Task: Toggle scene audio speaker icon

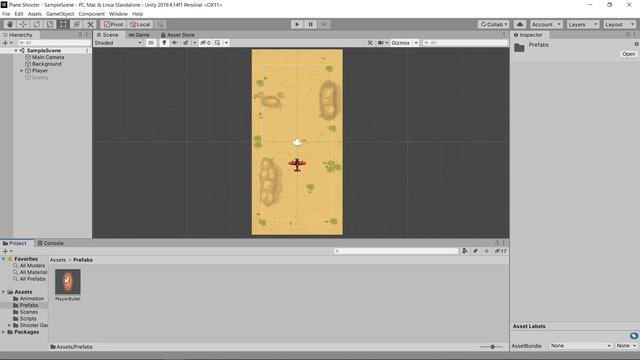Action: [x=175, y=43]
